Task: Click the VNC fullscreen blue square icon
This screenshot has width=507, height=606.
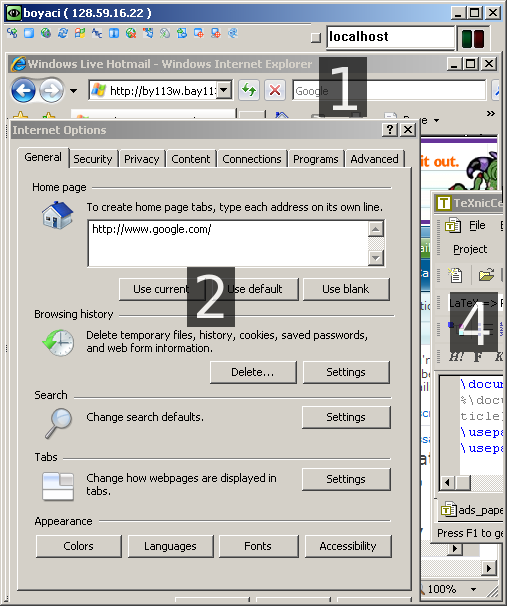Action: tap(29, 33)
